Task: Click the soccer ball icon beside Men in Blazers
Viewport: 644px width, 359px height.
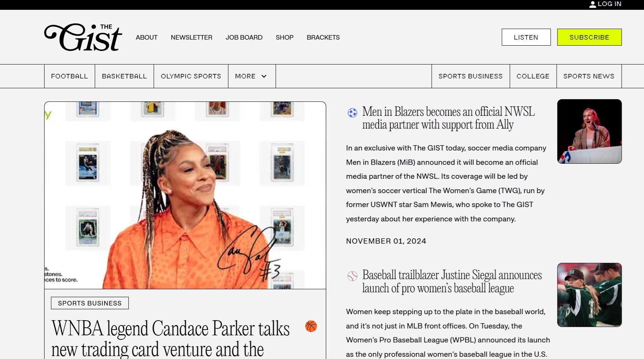Action: (352, 113)
